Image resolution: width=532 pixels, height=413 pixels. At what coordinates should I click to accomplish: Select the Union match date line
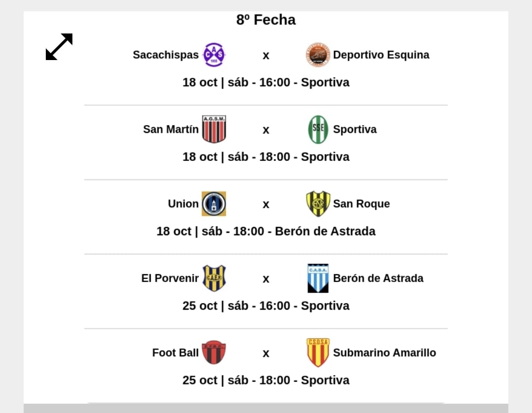[x=266, y=231]
